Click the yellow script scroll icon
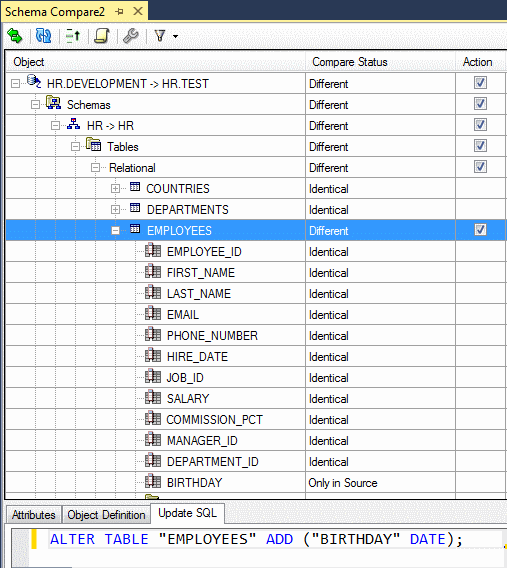This screenshot has width=507, height=568. [102, 36]
